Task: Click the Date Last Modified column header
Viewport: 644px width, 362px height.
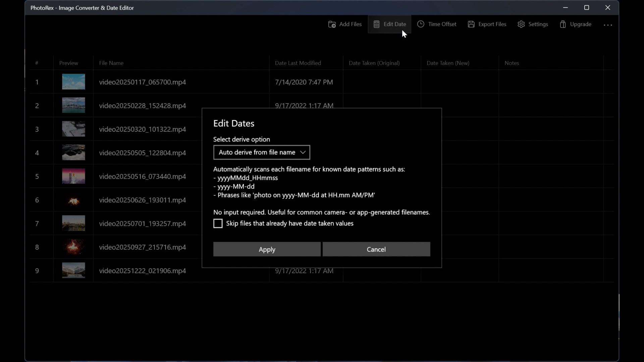Action: click(x=298, y=63)
